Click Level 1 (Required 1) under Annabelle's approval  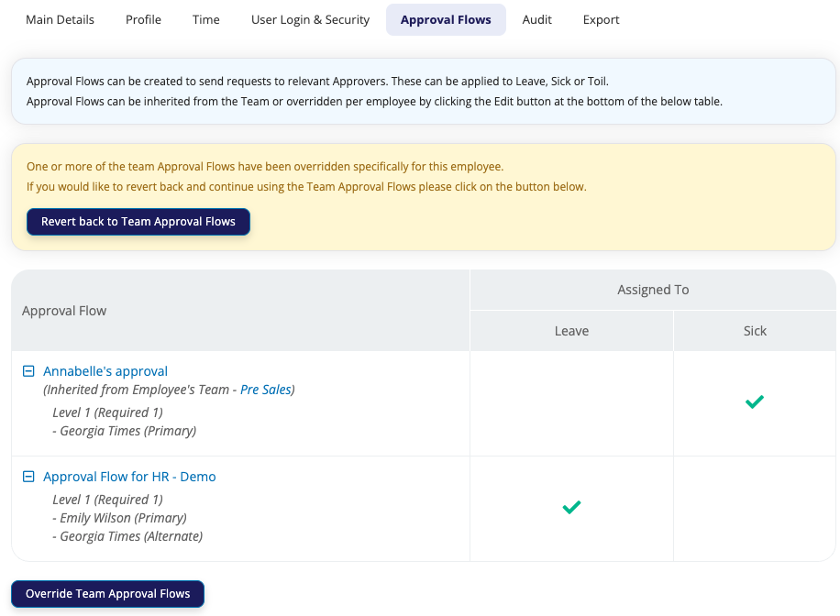107,412
